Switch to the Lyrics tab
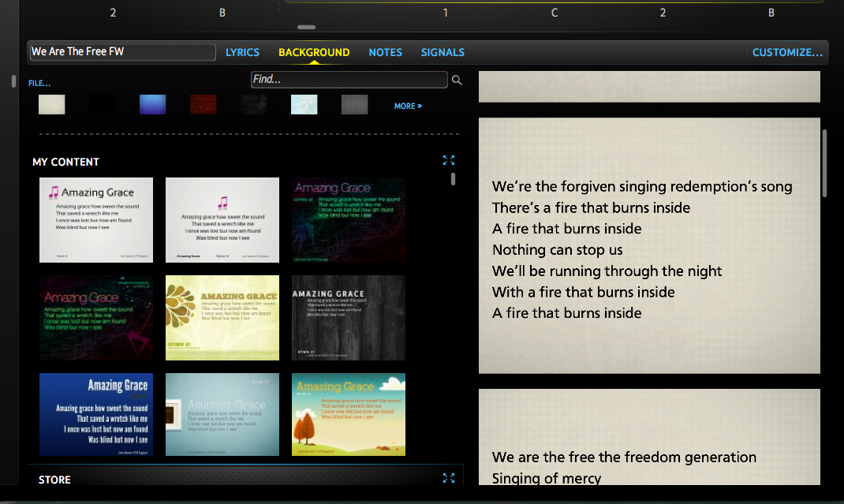Screen dimensions: 844x504 pyautogui.click(x=242, y=52)
